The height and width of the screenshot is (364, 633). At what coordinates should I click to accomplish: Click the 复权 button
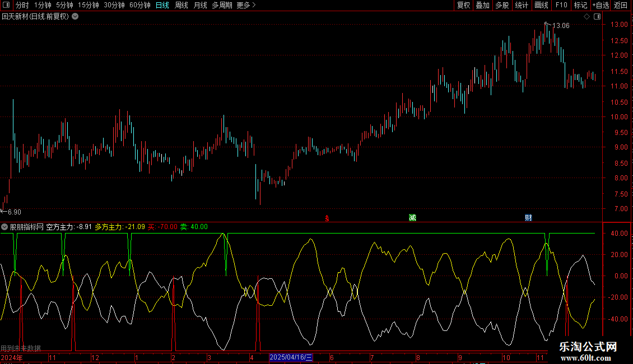pos(463,5)
